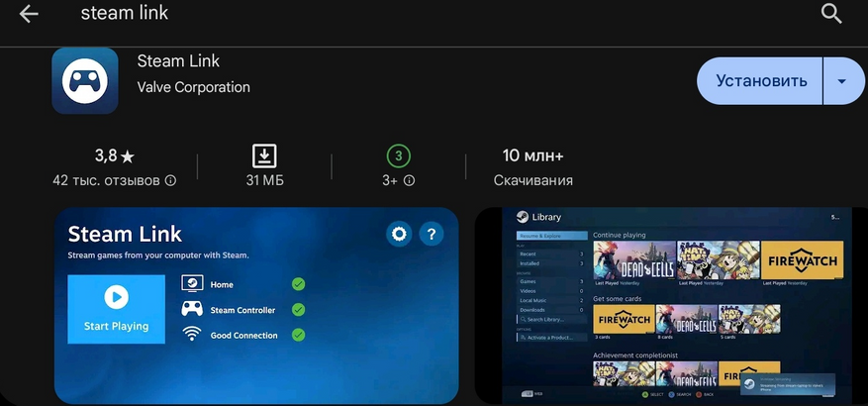
Task: Open info icon next to 3+ rating
Action: pos(409,181)
